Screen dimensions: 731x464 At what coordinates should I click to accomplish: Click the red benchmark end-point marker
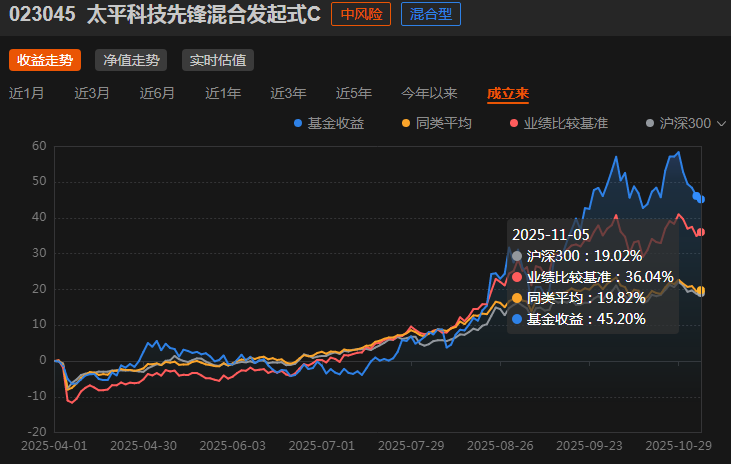(x=701, y=232)
